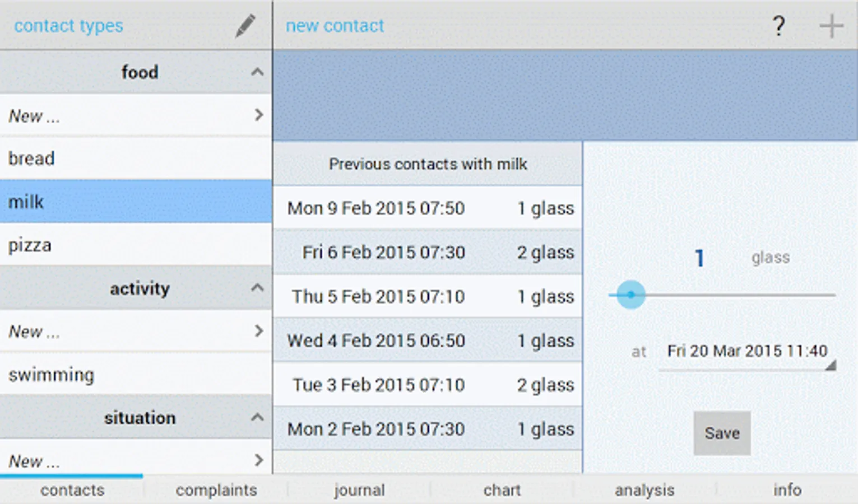The width and height of the screenshot is (858, 504).
Task: Select pizza in the food list
Action: [136, 245]
